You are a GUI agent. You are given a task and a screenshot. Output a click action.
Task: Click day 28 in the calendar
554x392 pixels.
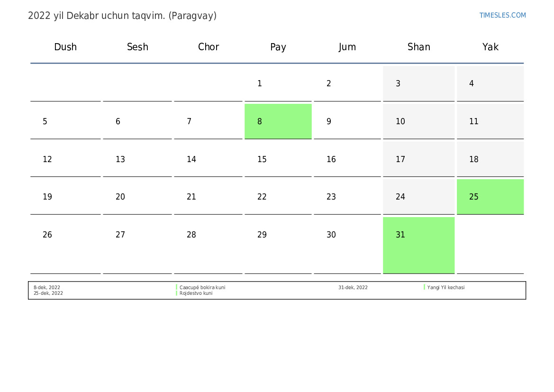208,246
